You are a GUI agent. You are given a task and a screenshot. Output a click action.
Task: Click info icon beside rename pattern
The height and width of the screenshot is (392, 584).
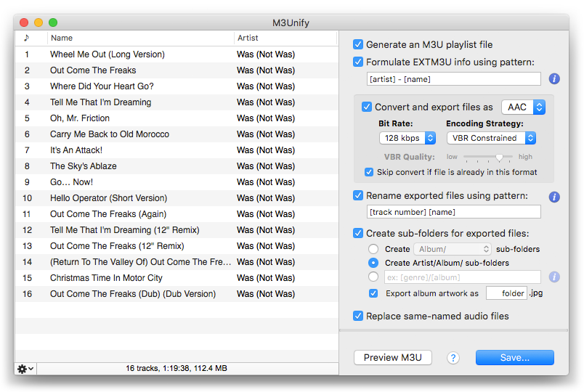[553, 197]
